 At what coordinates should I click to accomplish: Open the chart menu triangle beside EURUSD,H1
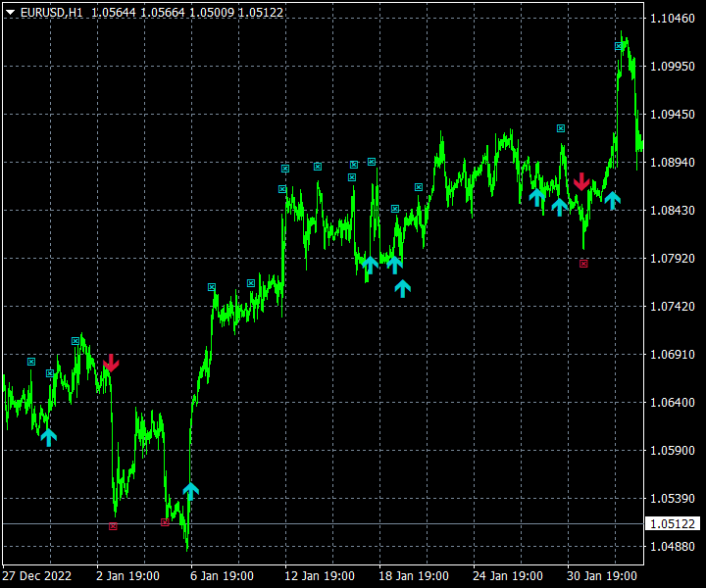(10, 13)
